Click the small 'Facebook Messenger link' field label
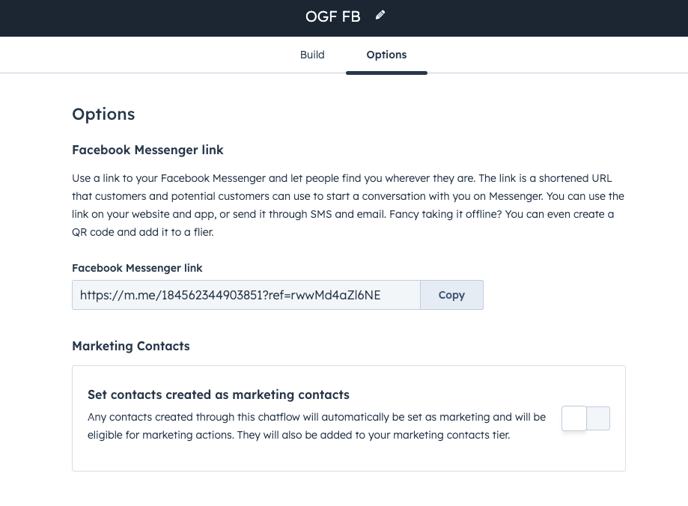The image size is (688, 506). click(x=137, y=268)
